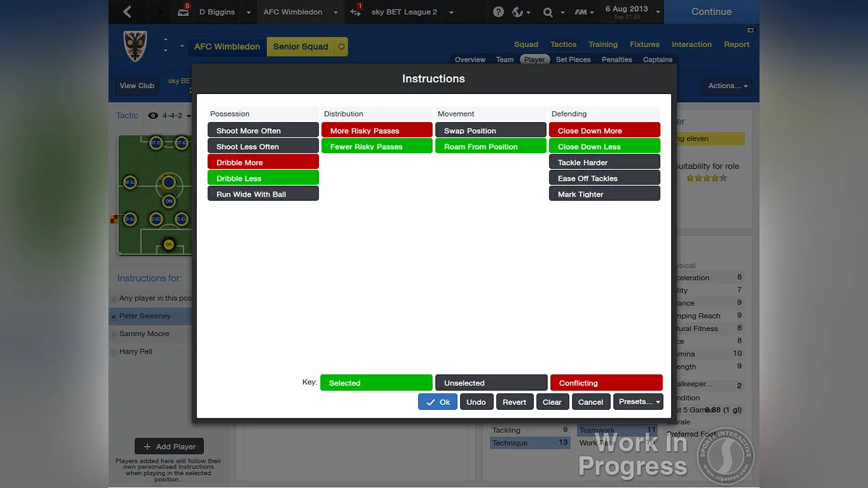
Task: Select the left striker on pitch
Action: (156, 143)
